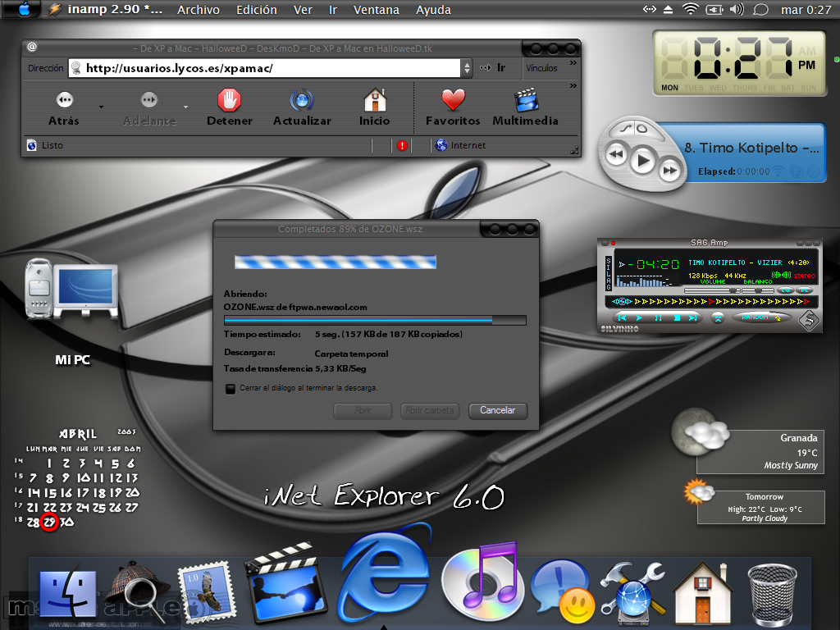This screenshot has width=840, height=630.
Task: Open Mail stamp dock icon
Action: 208,592
